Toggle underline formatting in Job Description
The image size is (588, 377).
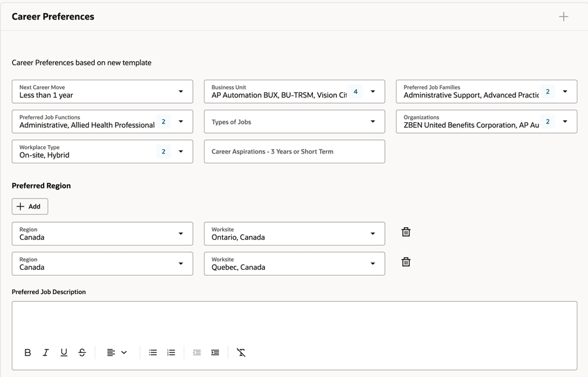[x=64, y=353]
